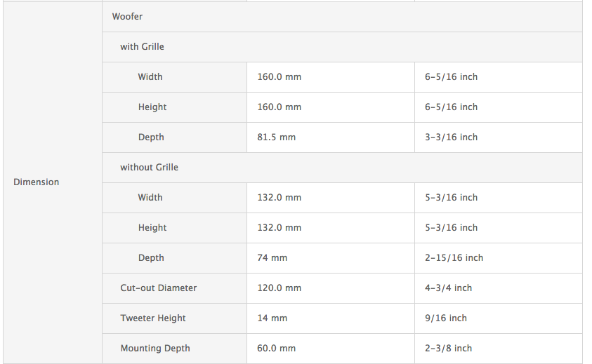Click the Tweeter Height label

153,318
